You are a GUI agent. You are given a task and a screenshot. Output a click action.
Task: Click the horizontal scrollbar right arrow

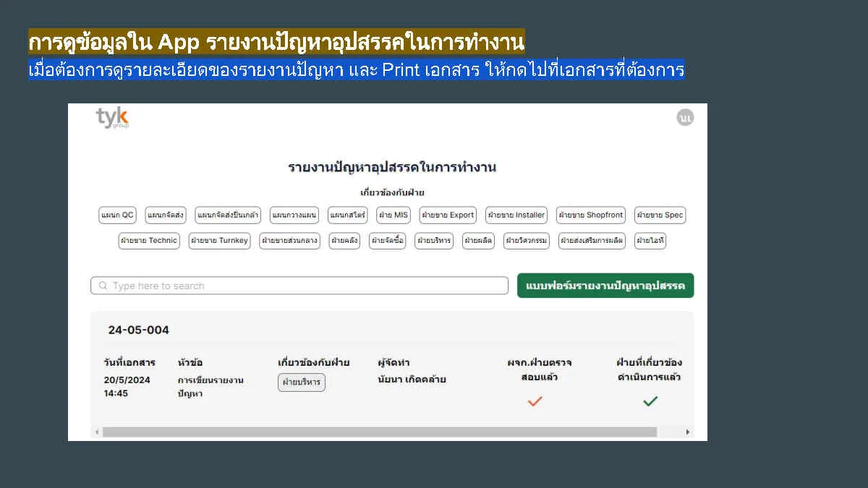(687, 432)
